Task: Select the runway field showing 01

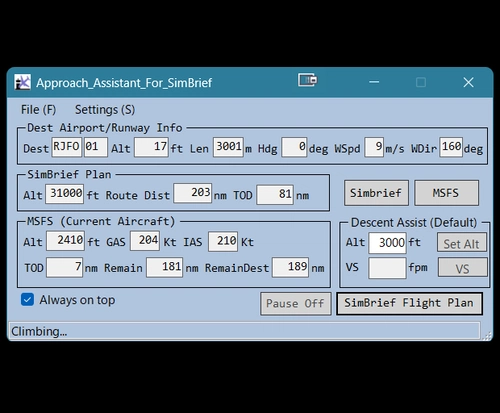Action: 96,147
